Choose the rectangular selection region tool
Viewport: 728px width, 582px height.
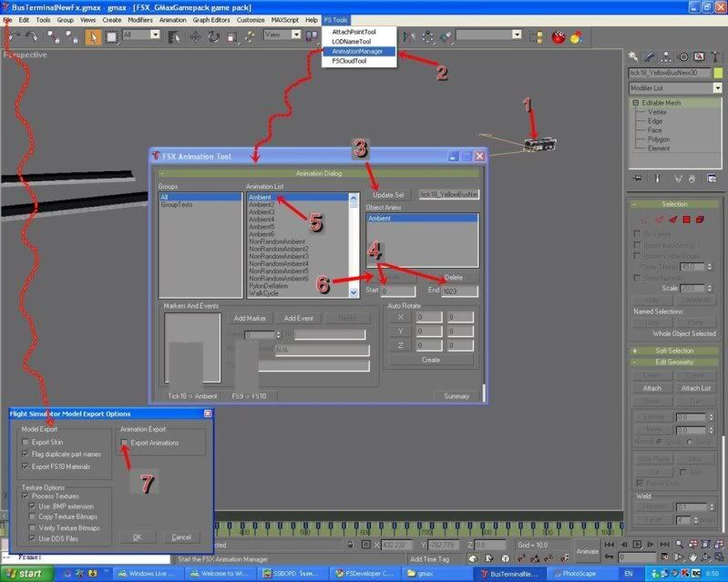point(111,36)
